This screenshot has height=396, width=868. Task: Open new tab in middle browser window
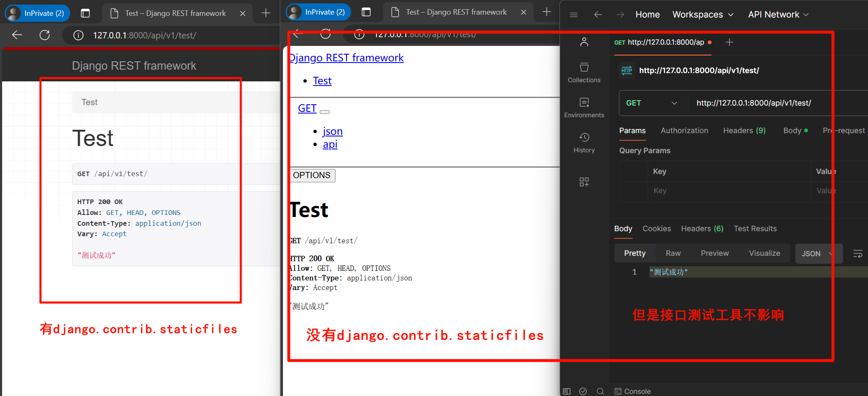point(547,12)
